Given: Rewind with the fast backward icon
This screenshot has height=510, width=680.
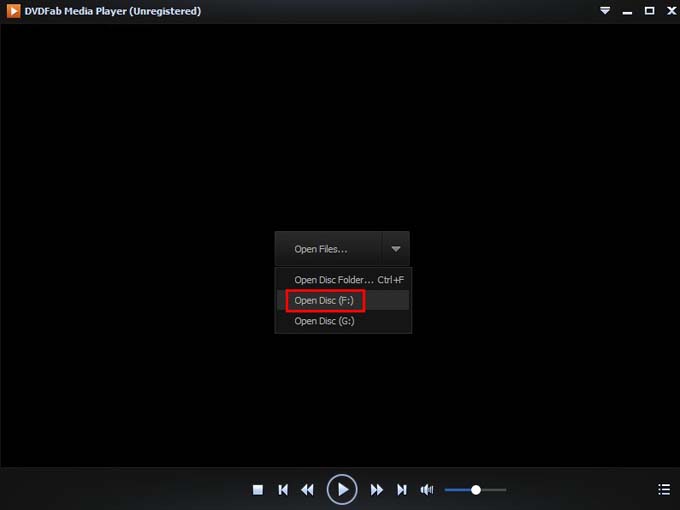Looking at the screenshot, I should point(307,490).
